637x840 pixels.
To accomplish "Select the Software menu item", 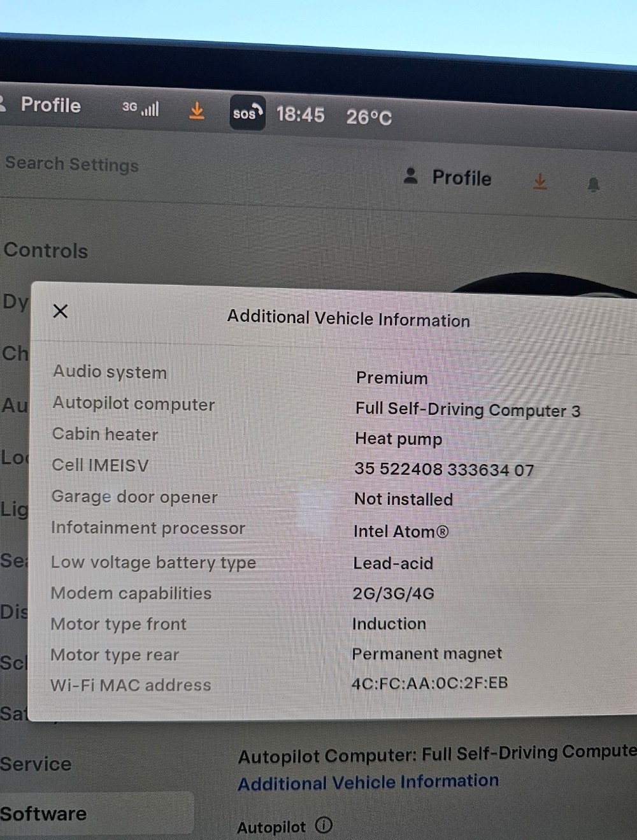I will [x=43, y=814].
